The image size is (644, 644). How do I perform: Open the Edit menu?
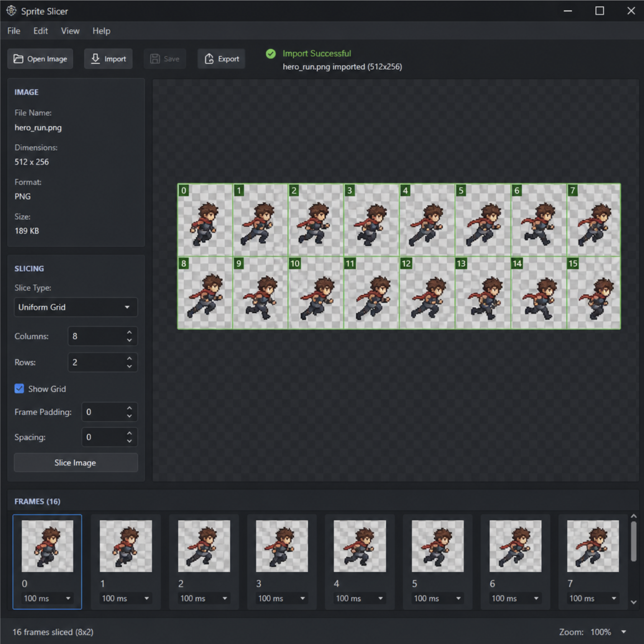(41, 31)
